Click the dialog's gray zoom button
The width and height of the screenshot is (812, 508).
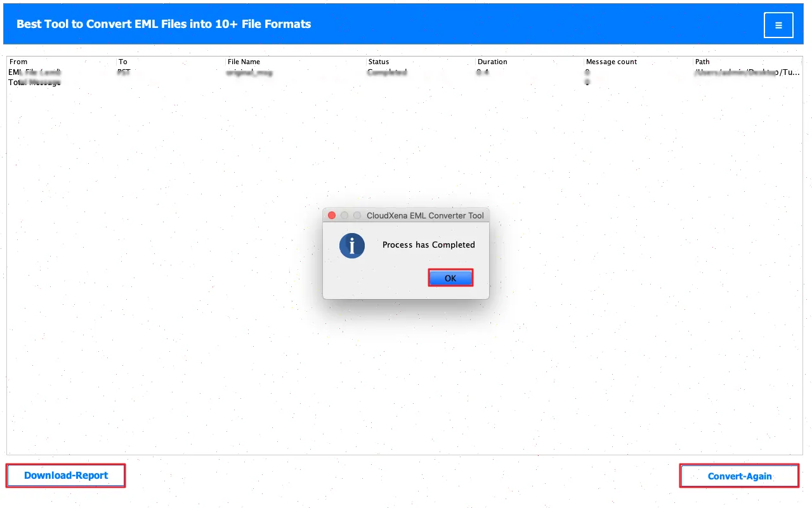point(357,215)
